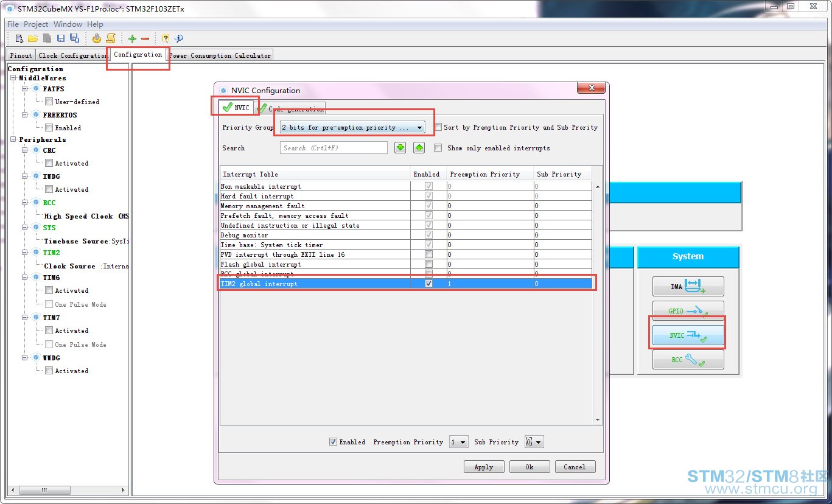This screenshot has width=832, height=504.
Task: Toggle Sort by Premption Priority checkbox
Action: pos(438,127)
